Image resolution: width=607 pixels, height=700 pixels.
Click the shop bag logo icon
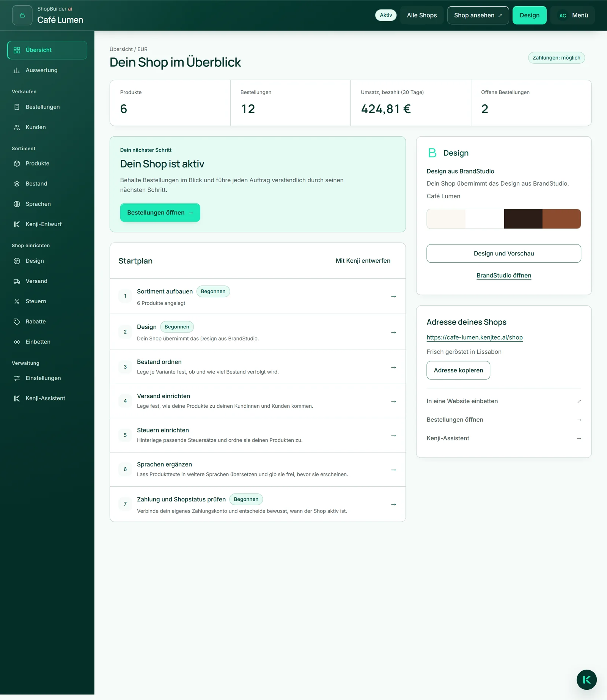[22, 15]
